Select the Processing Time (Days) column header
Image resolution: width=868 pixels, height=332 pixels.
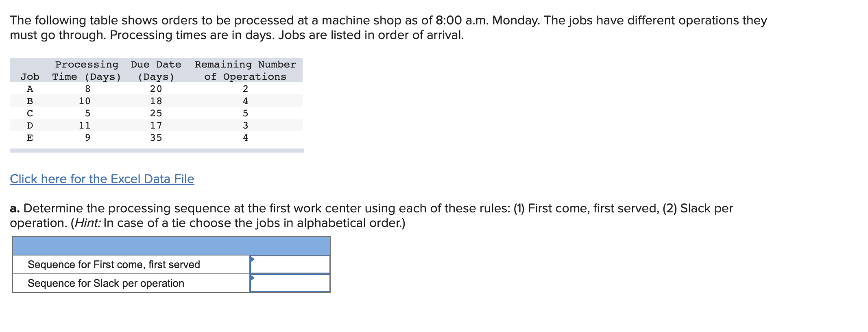click(85, 70)
